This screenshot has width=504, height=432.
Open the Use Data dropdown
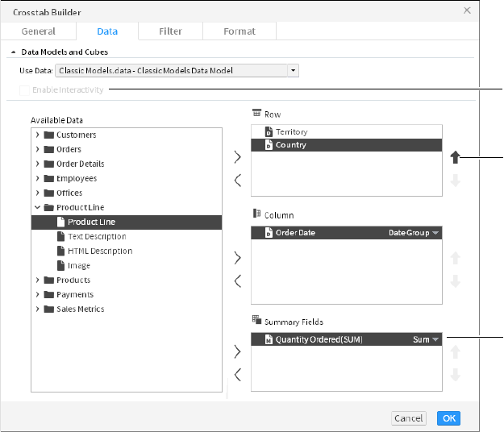coord(294,71)
